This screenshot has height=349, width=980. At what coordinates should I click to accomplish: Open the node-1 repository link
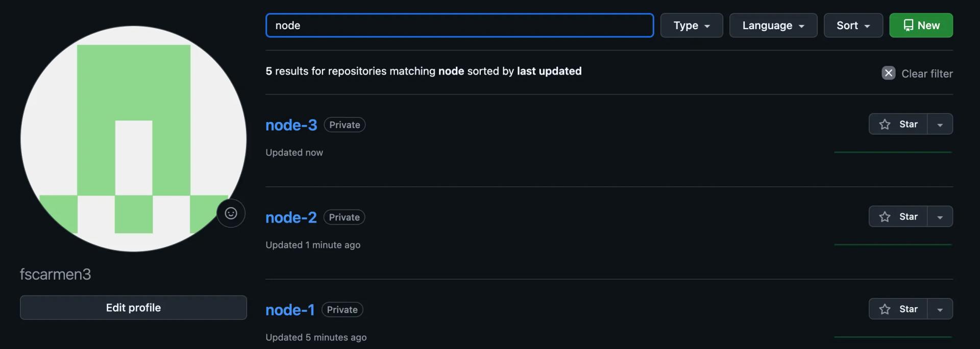pyautogui.click(x=290, y=310)
